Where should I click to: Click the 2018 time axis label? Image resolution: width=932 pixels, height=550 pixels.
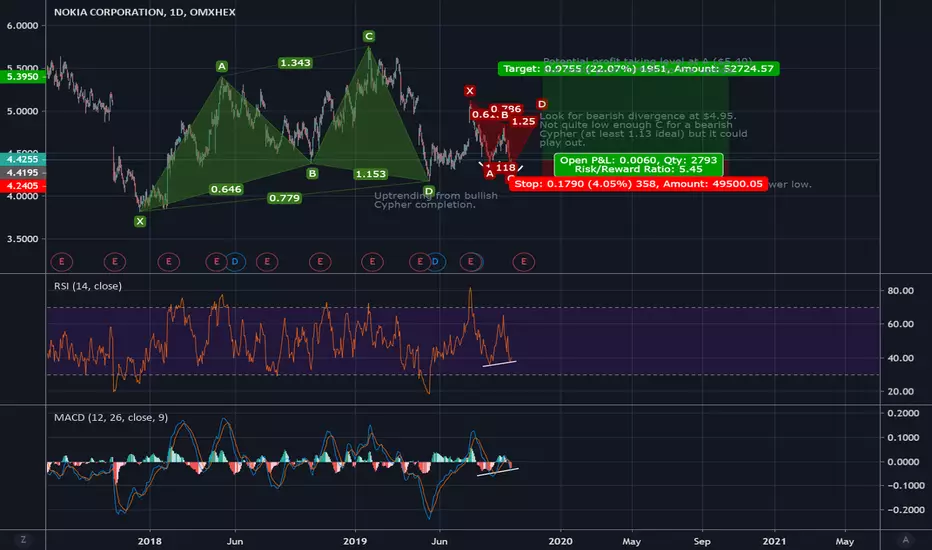[x=149, y=541]
